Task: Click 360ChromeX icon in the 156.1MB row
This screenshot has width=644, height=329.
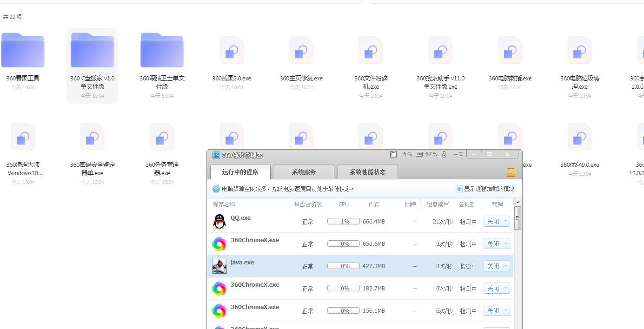Action: (x=219, y=311)
